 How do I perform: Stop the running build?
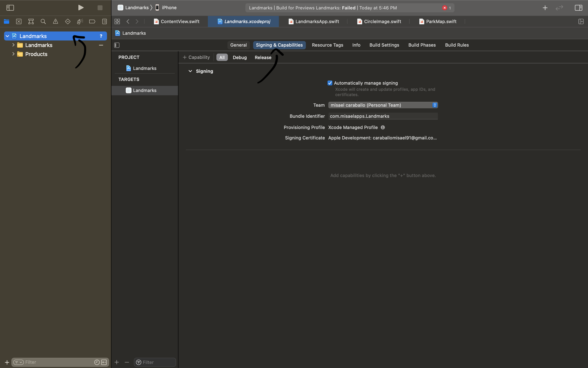tap(100, 8)
